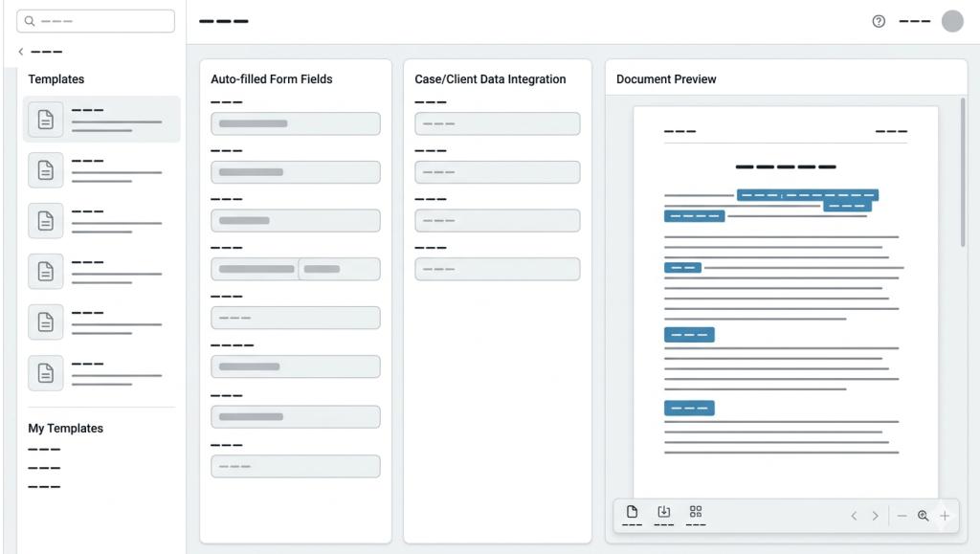Click the first Case/Client Data Integration field
The image size is (980, 554).
pyautogui.click(x=497, y=123)
